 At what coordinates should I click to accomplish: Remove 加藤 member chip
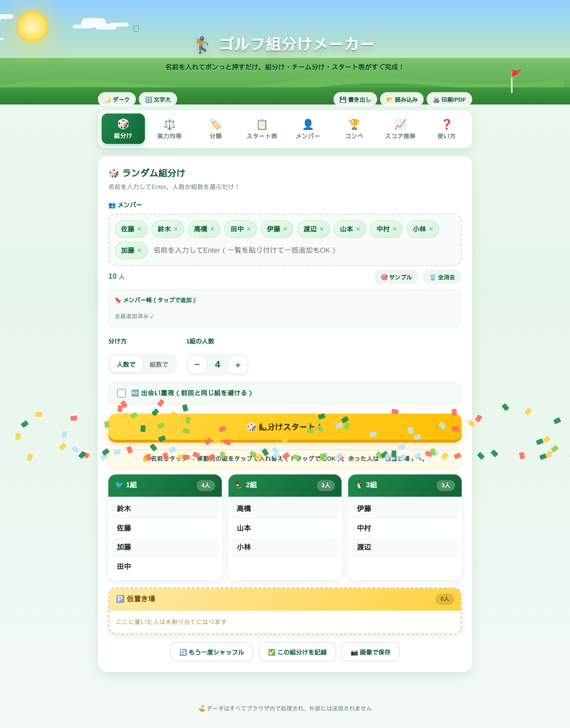[x=139, y=250]
